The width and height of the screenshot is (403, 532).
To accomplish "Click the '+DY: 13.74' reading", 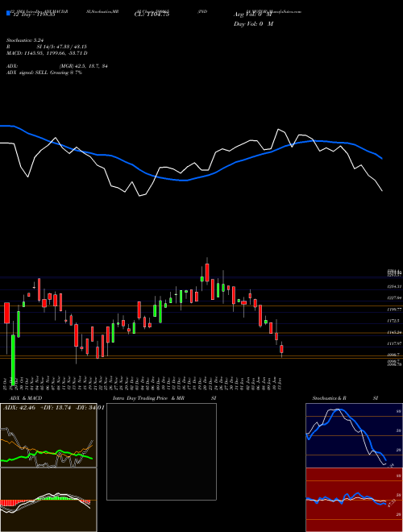I will coord(56,408).
